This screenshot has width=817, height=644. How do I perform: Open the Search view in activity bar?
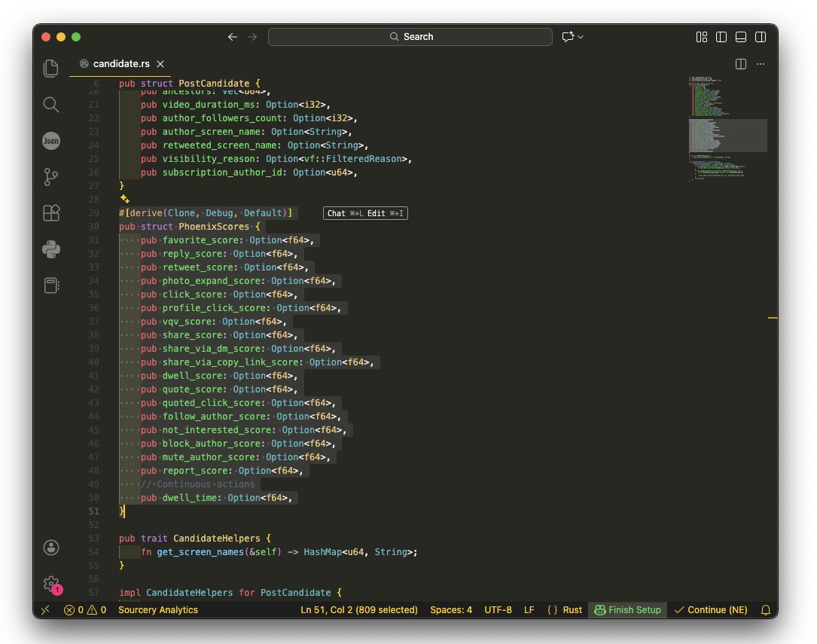[50, 105]
